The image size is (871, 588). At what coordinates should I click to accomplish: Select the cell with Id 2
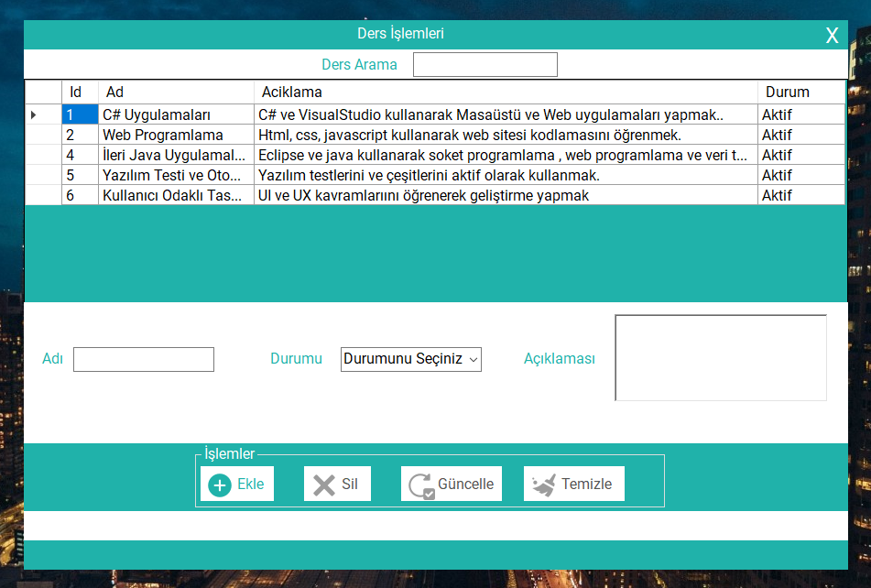pos(80,135)
